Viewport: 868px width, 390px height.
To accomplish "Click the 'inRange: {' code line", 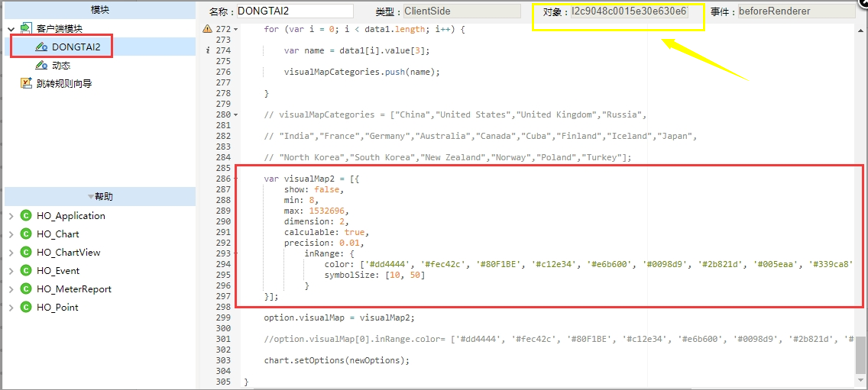I will click(x=329, y=254).
